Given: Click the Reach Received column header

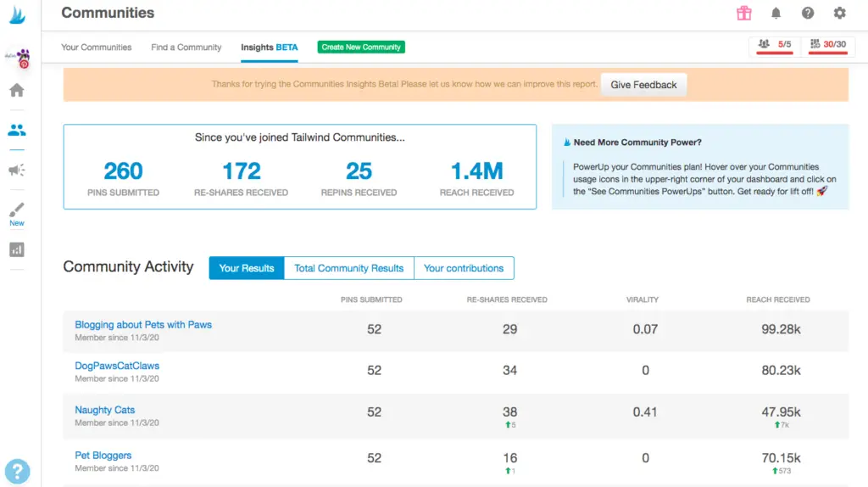Looking at the screenshot, I should click(x=778, y=299).
